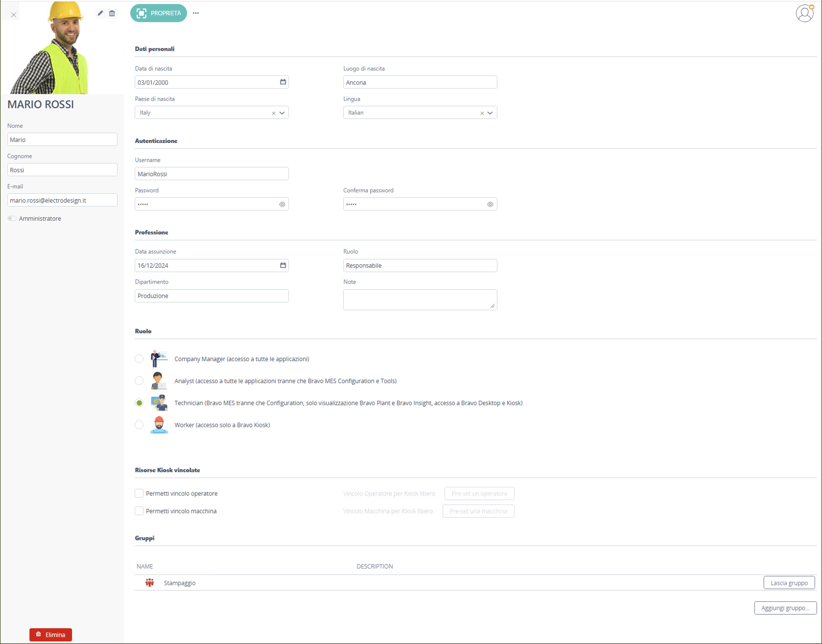Click Mario Rossi profile photo

[x=49, y=47]
